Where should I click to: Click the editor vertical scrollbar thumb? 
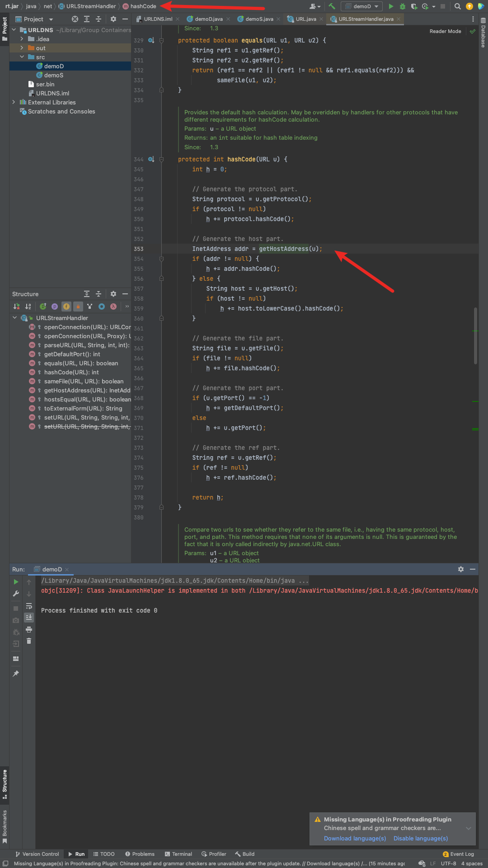475,335
